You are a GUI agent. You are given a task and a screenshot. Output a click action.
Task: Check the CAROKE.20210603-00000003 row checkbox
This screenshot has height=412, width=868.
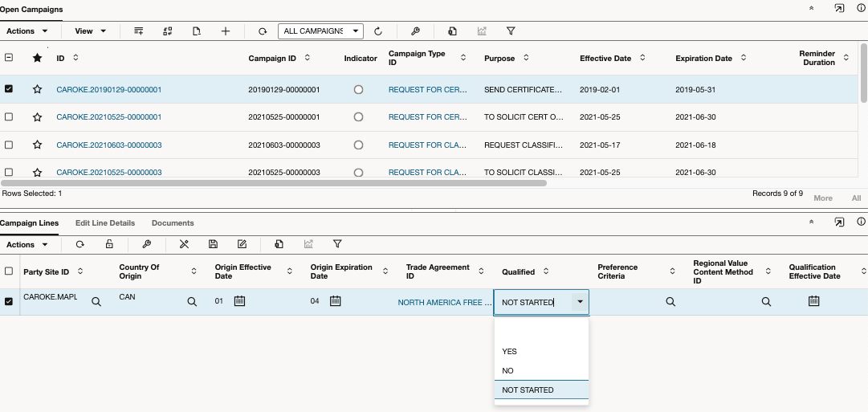point(9,145)
